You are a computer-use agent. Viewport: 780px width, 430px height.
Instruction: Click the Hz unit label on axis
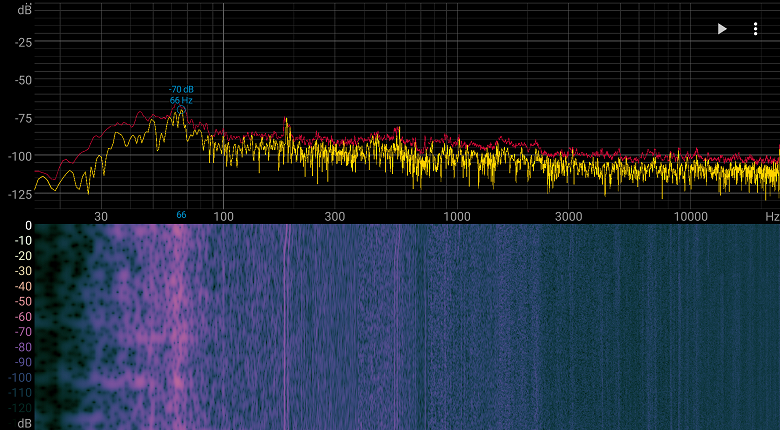772,216
